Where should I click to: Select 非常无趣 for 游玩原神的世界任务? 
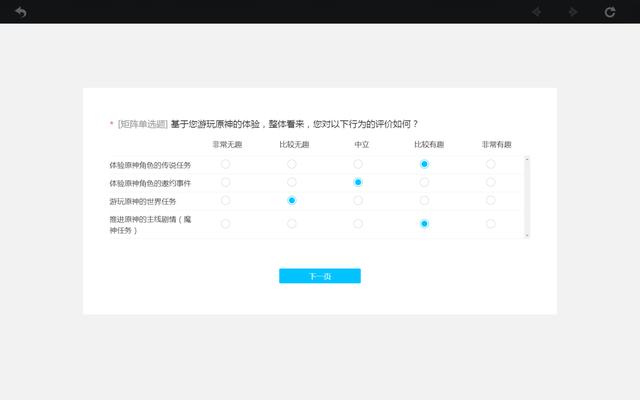[x=225, y=200]
